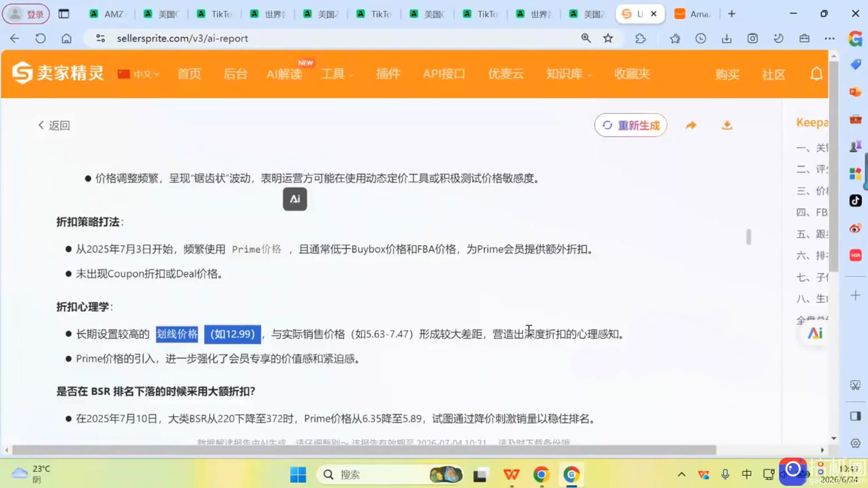The image size is (868, 488).
Task: Select the AI解读 navigation item
Action: (x=284, y=74)
